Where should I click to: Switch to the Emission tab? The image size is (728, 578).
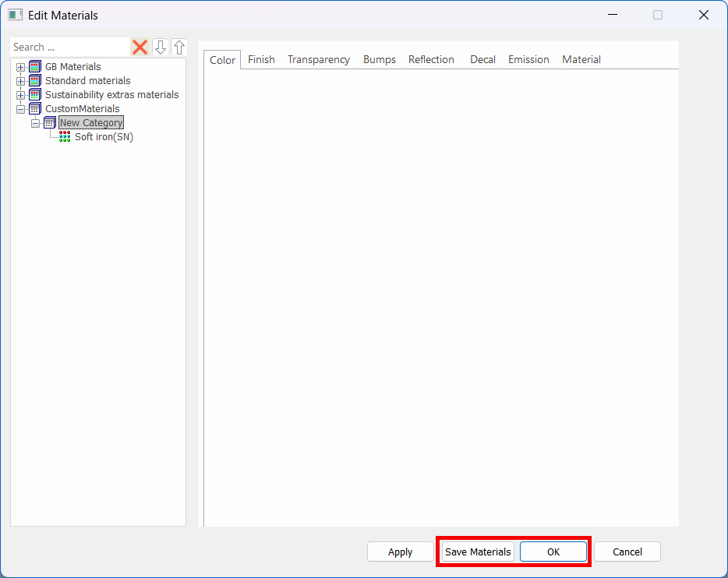point(528,59)
